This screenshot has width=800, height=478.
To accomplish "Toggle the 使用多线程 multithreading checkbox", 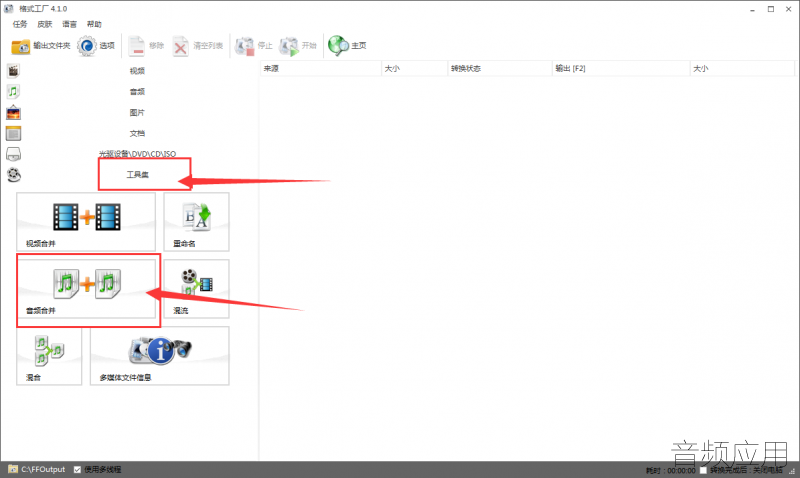I will [77, 469].
